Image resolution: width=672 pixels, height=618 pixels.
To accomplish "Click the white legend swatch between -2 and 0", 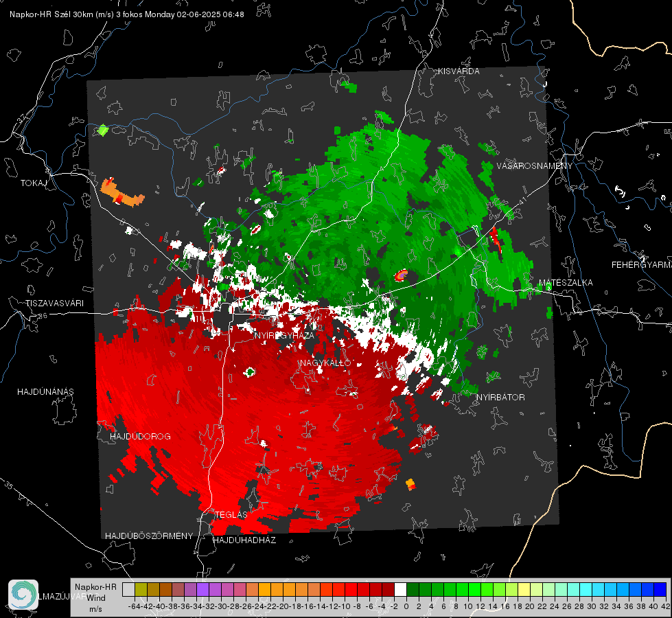I will [400, 590].
